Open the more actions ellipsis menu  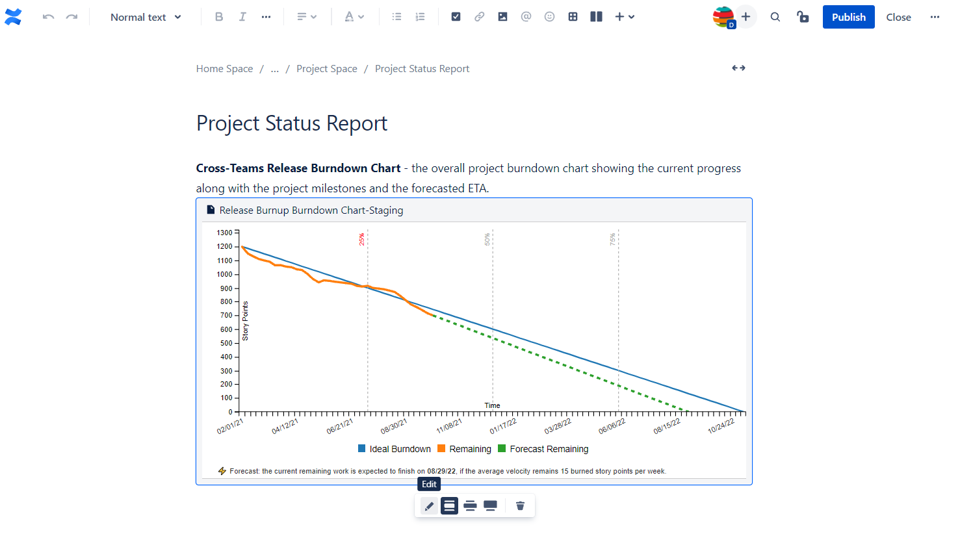[935, 17]
